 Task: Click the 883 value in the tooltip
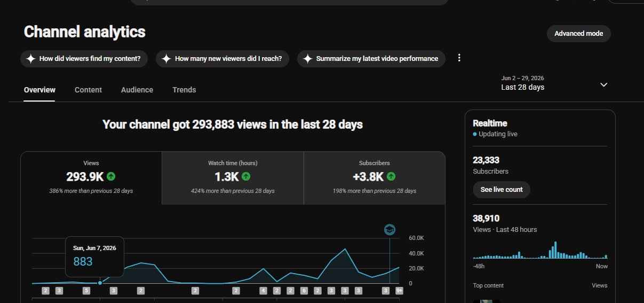(x=83, y=262)
